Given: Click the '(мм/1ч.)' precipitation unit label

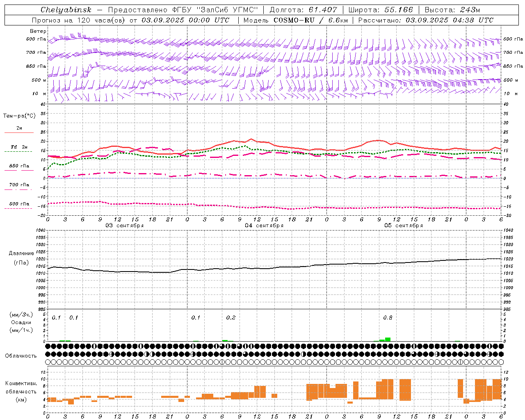Looking at the screenshot, I should (21, 330).
